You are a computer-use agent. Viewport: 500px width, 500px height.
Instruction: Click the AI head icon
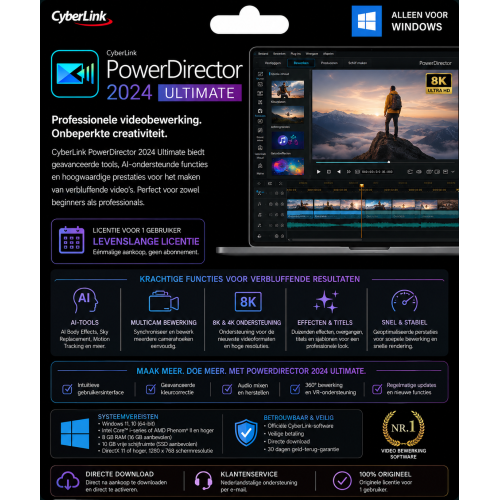85,300
